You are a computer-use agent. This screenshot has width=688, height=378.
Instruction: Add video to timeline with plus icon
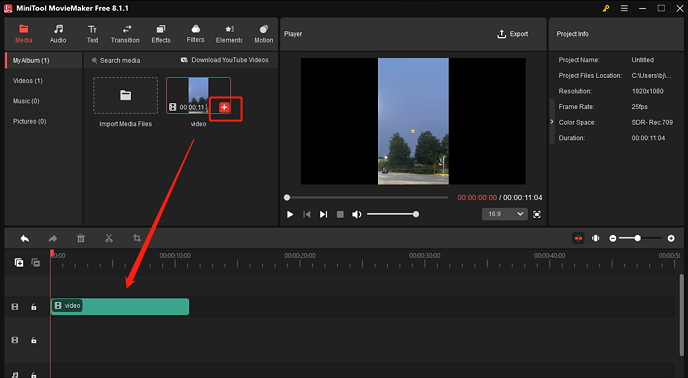[224, 107]
